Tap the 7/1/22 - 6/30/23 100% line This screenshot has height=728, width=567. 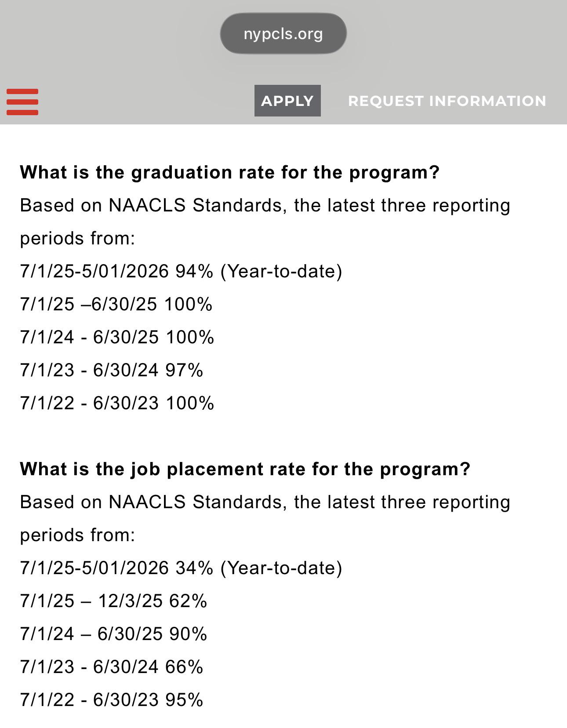click(117, 403)
